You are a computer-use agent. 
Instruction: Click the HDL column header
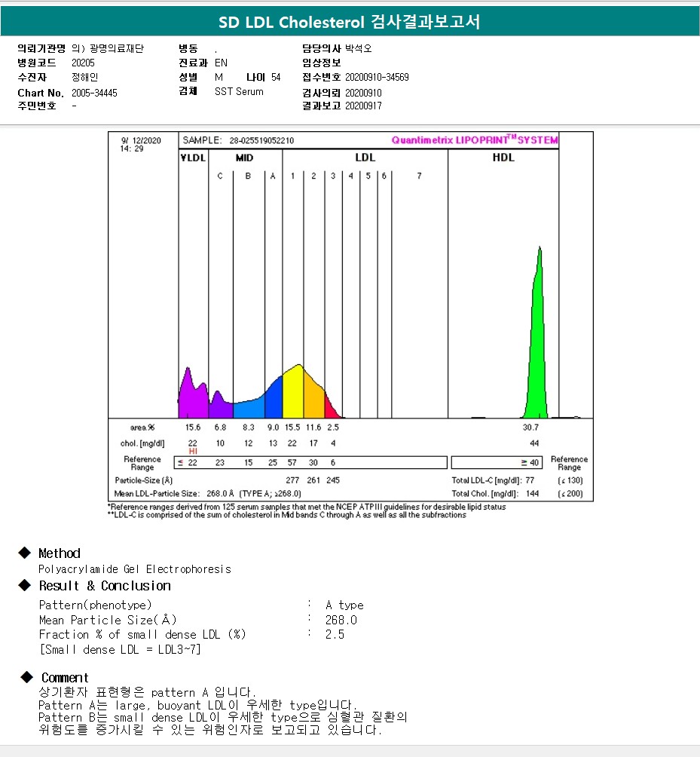click(x=503, y=158)
